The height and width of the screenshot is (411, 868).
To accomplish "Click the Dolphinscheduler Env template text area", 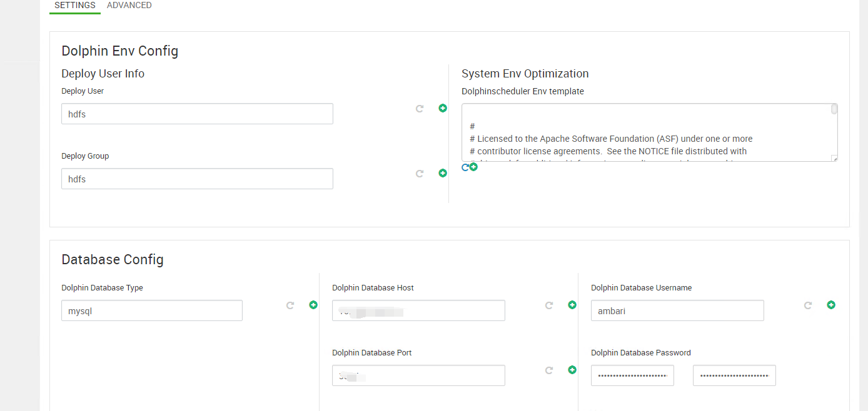I will 644,139.
